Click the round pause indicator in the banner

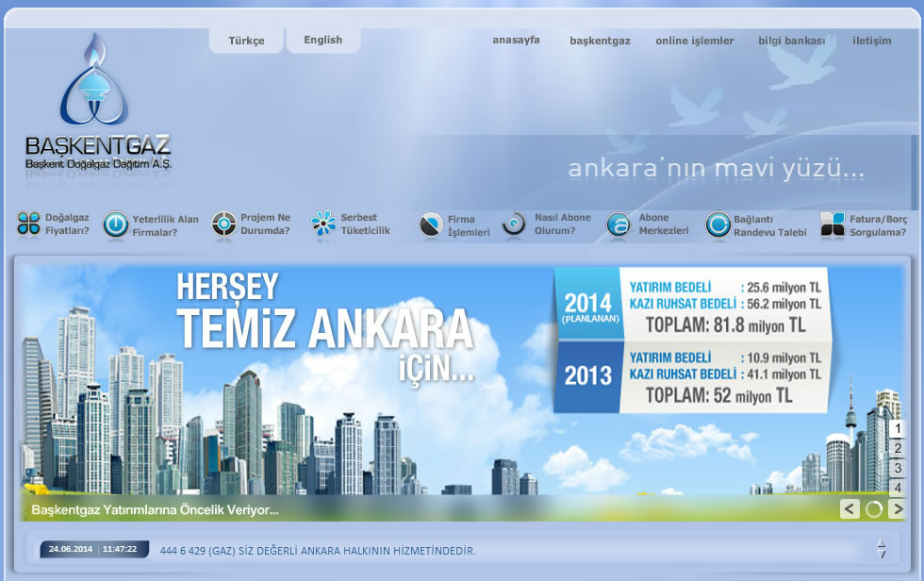tap(874, 509)
